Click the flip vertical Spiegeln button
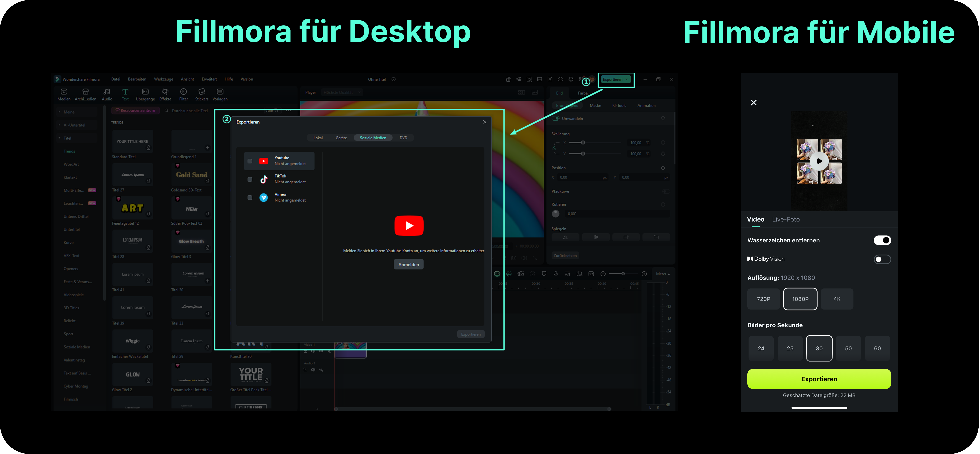 [x=596, y=237]
